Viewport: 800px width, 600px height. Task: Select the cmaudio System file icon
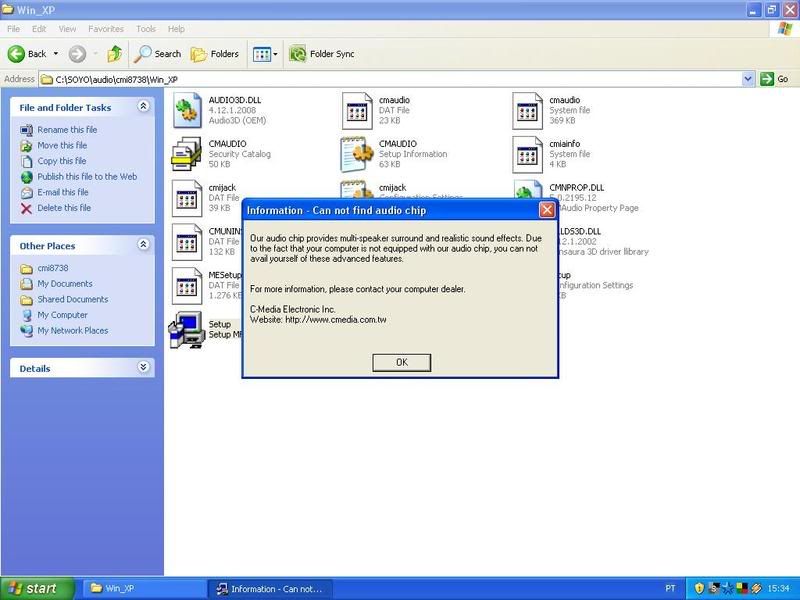tap(527, 110)
